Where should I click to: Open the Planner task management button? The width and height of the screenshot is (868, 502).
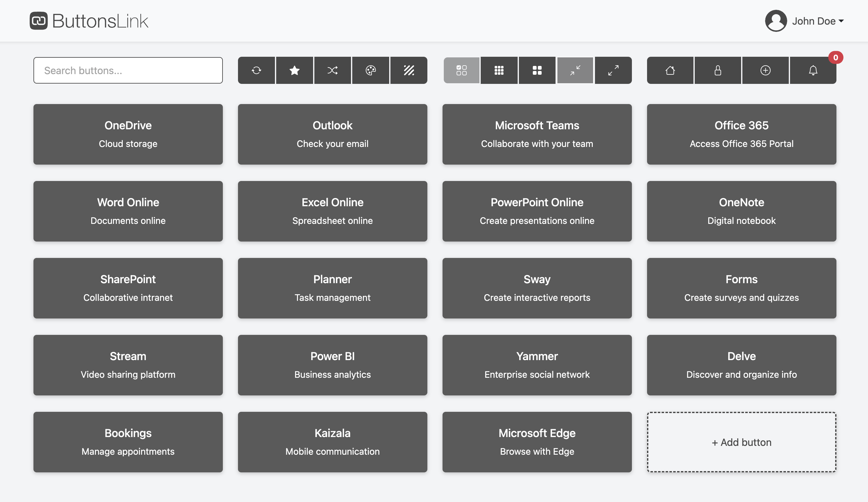coord(332,288)
